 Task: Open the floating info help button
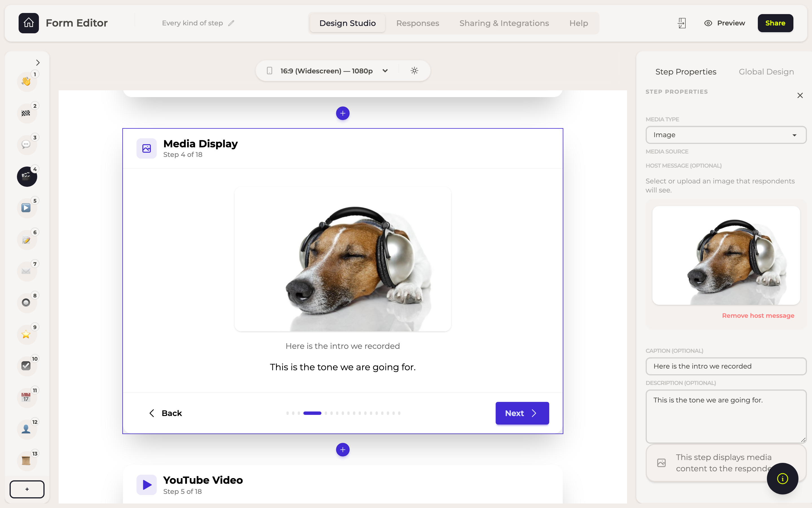pos(782,478)
